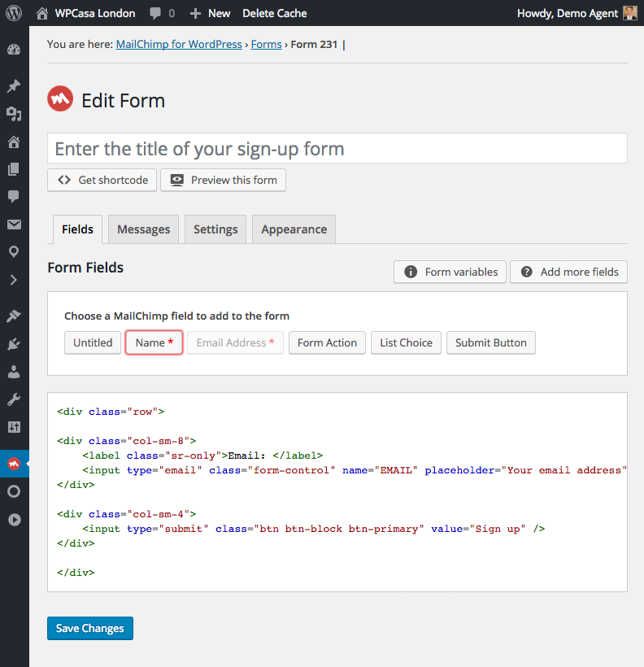Open the Settings tab
Screen dimensions: 644x667
tap(215, 229)
